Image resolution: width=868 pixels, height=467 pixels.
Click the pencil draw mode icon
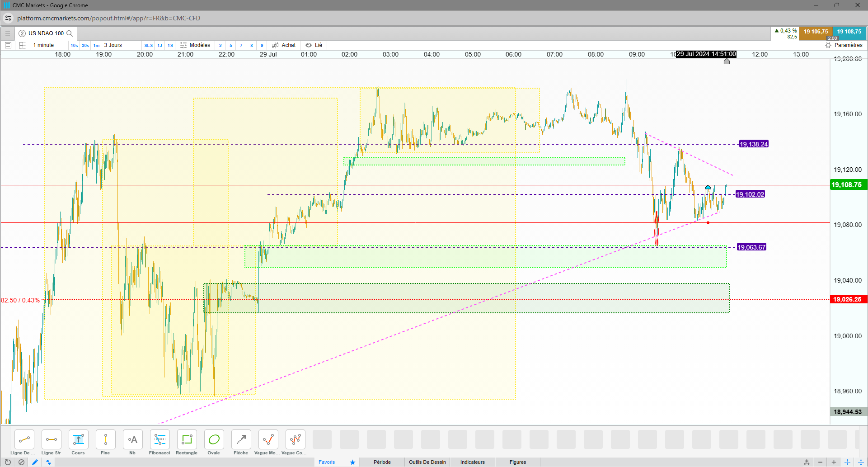(35, 462)
